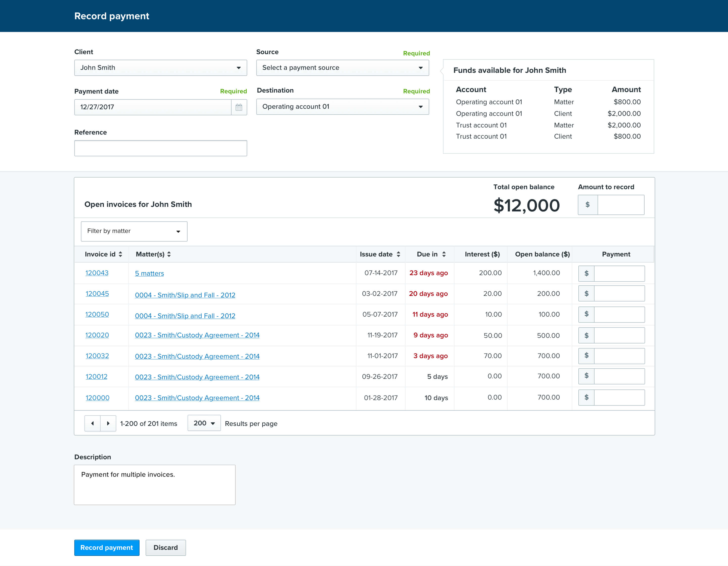Discard the payment form

click(165, 547)
